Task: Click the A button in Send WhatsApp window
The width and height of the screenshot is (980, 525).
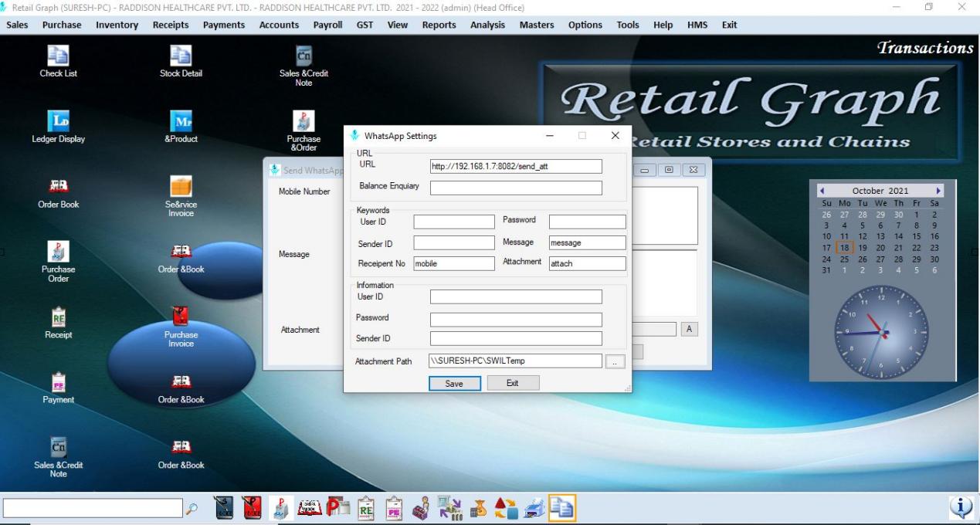Action: click(x=690, y=329)
